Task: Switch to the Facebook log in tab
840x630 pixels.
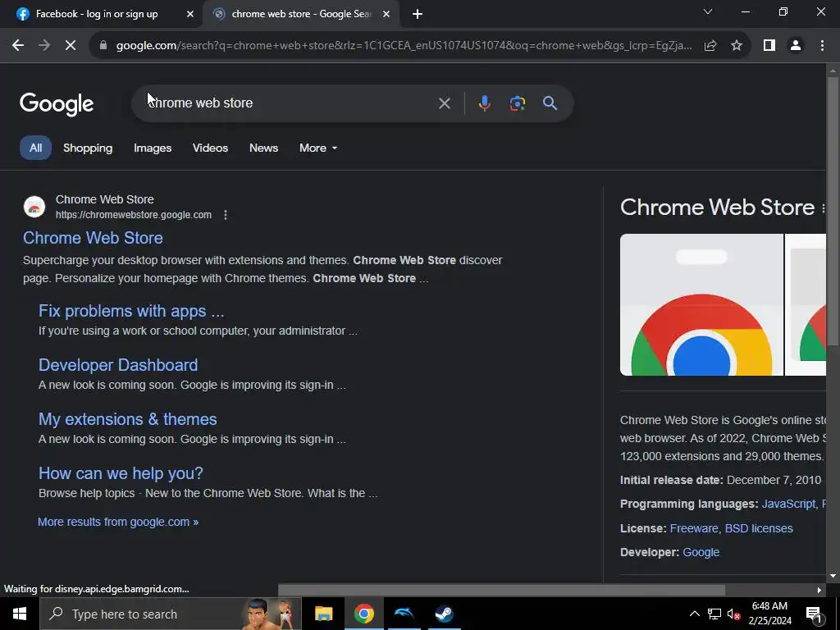Action: 97,14
